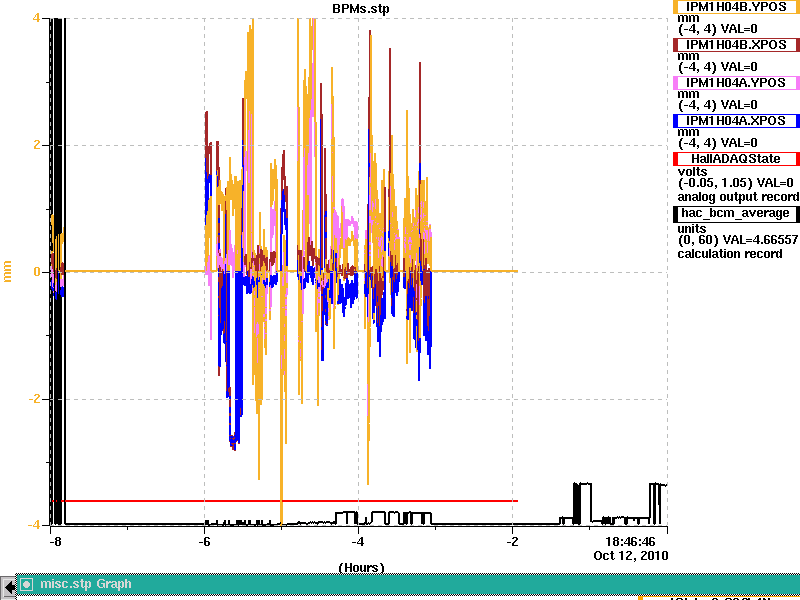Viewport: 800px width, 600px height.
Task: Click the window menu icon in misc.stp Graph bar
Action: (27, 584)
